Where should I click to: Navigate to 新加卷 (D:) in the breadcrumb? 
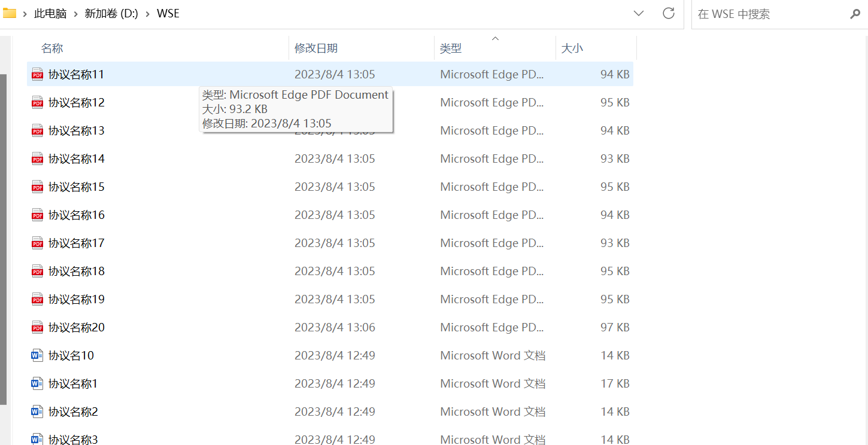pyautogui.click(x=111, y=14)
